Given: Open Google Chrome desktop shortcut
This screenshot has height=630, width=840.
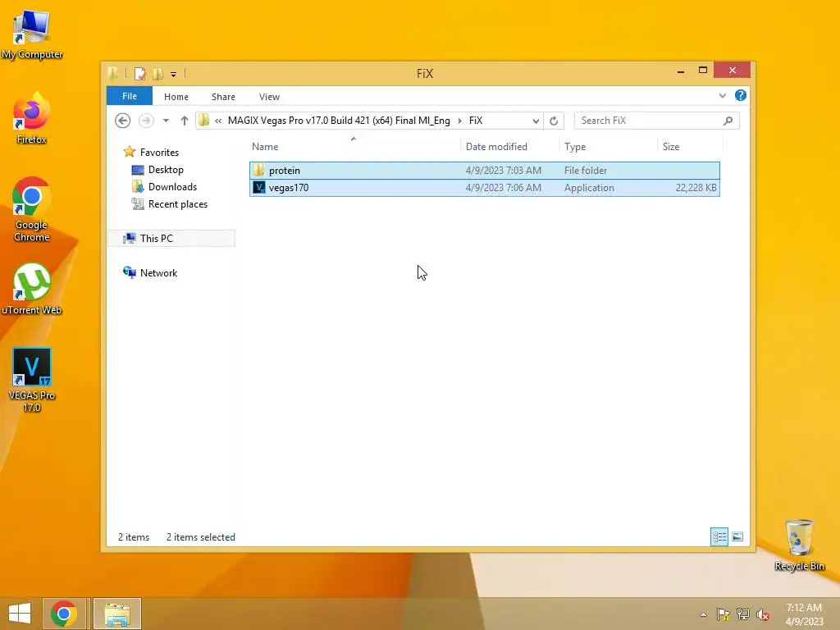Looking at the screenshot, I should click(32, 209).
